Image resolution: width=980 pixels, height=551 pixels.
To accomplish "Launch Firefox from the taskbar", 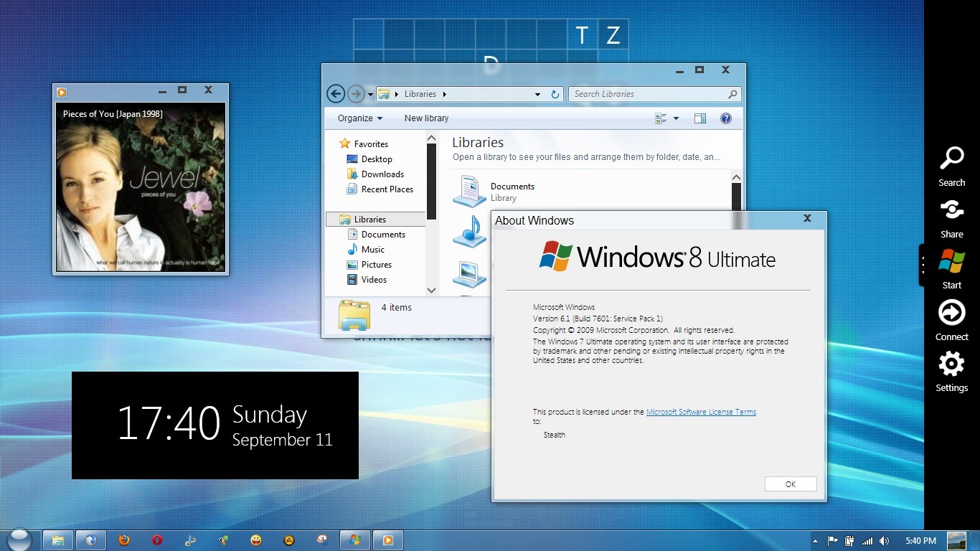I will pyautogui.click(x=124, y=540).
